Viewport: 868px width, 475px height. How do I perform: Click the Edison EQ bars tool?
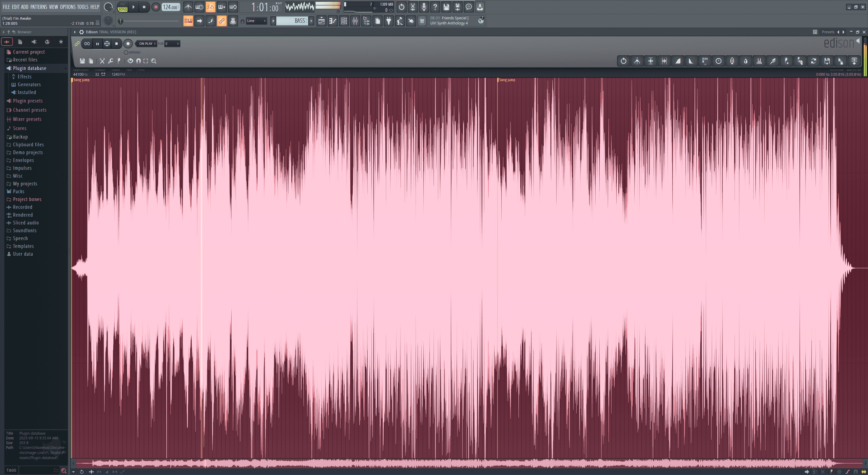click(759, 61)
